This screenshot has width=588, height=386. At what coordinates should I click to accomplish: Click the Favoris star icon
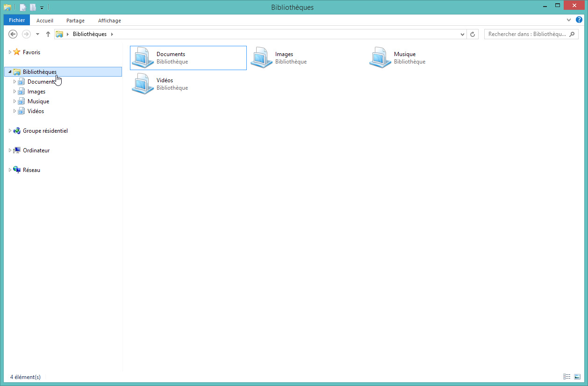pyautogui.click(x=17, y=52)
